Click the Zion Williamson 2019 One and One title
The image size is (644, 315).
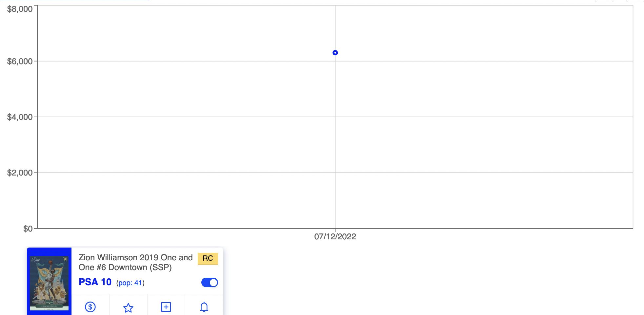click(135, 262)
